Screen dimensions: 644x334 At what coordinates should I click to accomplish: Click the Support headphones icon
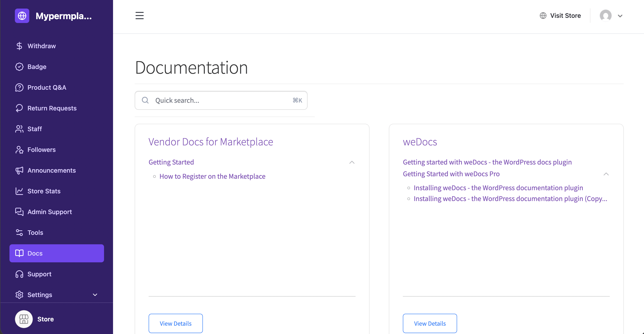point(19,274)
